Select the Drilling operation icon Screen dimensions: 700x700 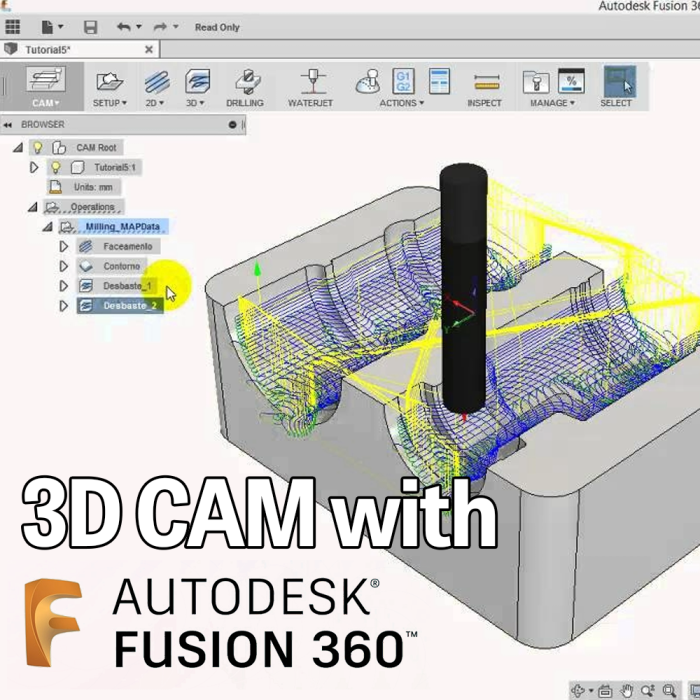pos(248,81)
